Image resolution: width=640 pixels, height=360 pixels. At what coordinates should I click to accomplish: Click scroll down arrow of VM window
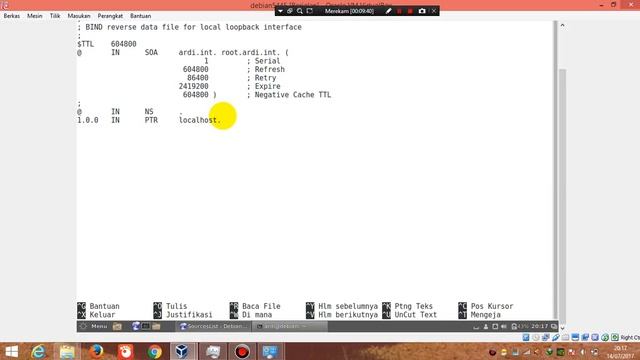(x=562, y=327)
